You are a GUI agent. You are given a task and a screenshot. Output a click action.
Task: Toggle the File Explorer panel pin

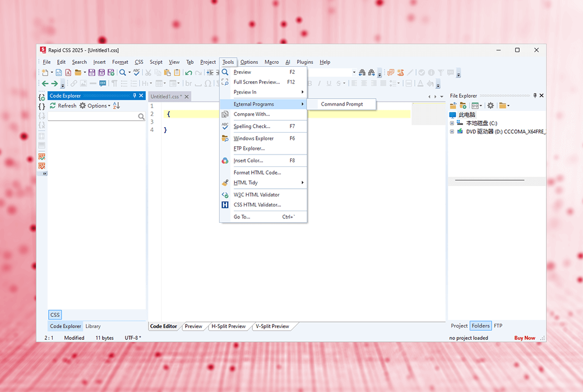[535, 96]
